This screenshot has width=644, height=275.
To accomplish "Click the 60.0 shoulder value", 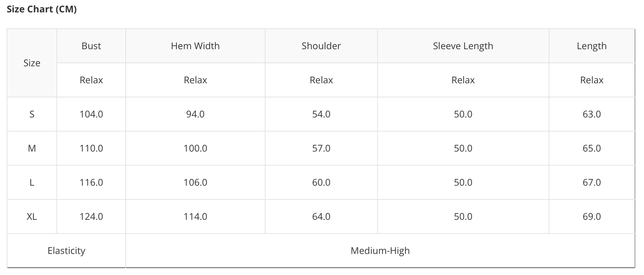I will (321, 182).
